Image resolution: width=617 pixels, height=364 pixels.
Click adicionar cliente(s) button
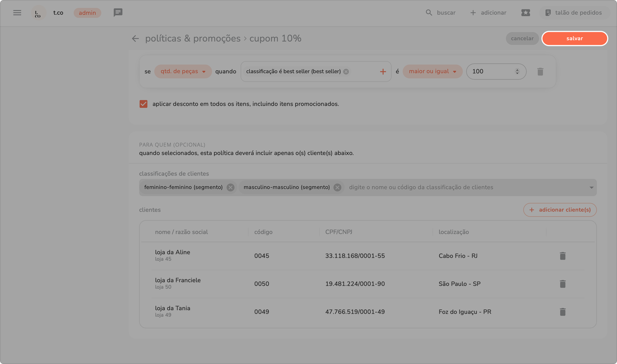(x=560, y=210)
